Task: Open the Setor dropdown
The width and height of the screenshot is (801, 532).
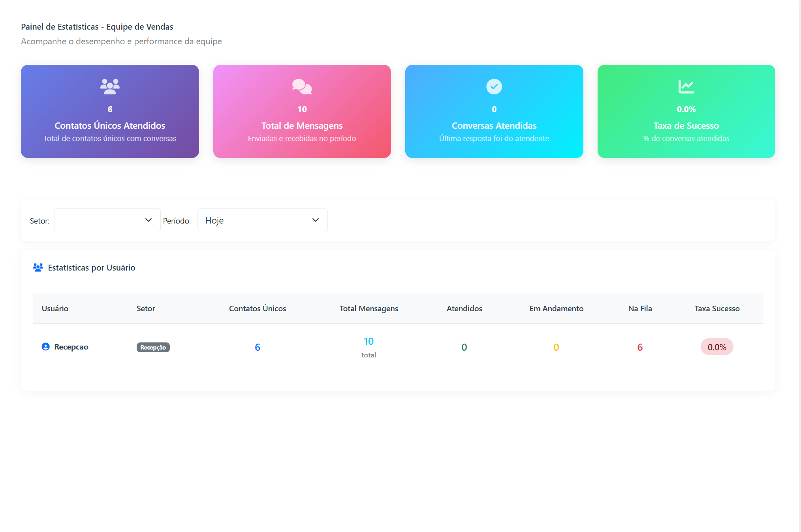Action: coord(107,220)
